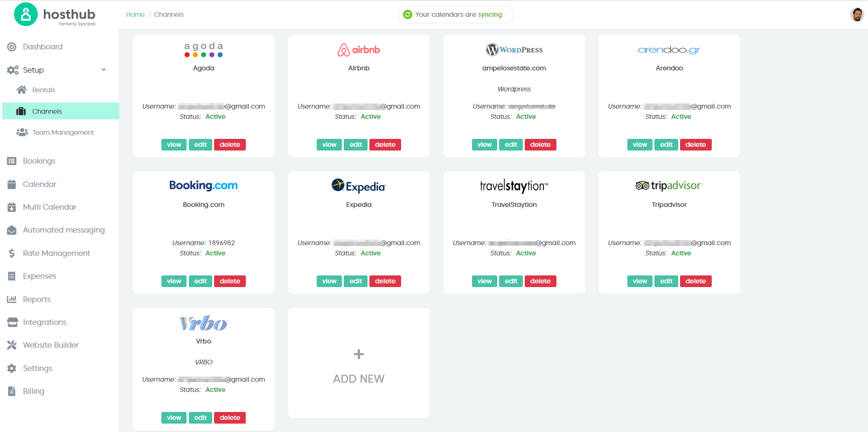The width and height of the screenshot is (868, 432).
Task: View the ampelosestate.com Wordpress channel
Action: coord(485,144)
